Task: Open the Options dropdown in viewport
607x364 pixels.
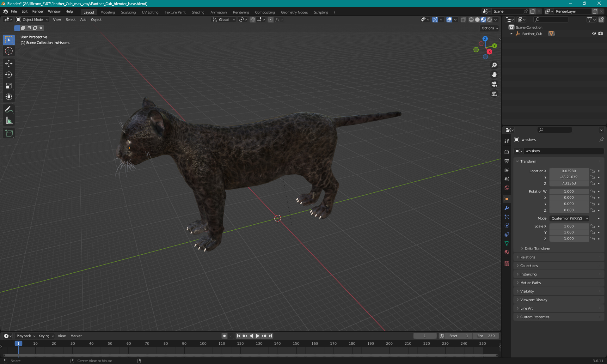Action: 490,28
